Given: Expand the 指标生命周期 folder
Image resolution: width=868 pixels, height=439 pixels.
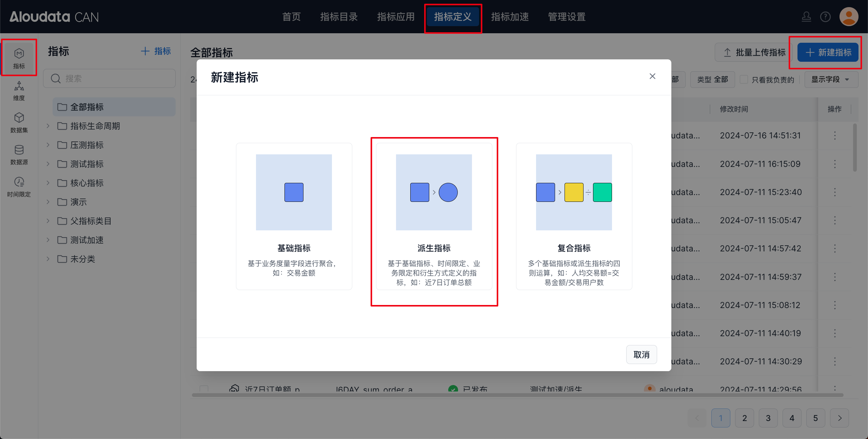Looking at the screenshot, I should point(48,126).
